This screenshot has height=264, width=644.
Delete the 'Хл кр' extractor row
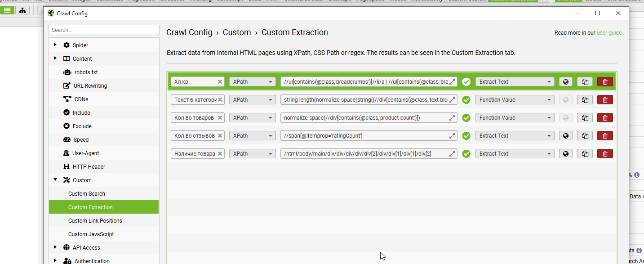(x=605, y=82)
